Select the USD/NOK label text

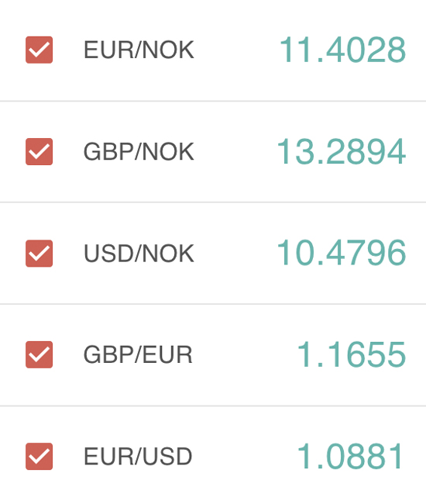point(139,254)
